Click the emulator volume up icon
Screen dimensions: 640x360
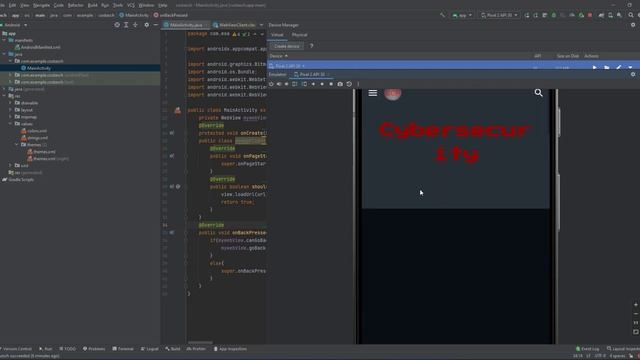[279, 84]
